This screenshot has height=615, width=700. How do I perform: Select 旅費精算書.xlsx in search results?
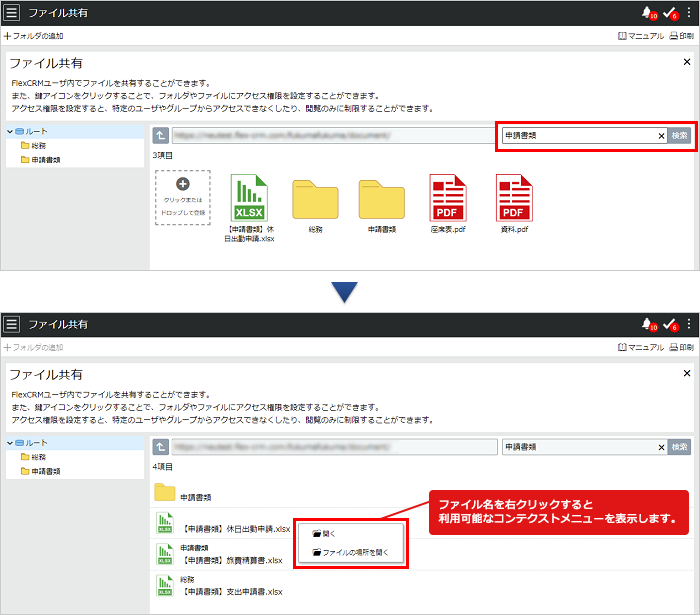point(232,561)
